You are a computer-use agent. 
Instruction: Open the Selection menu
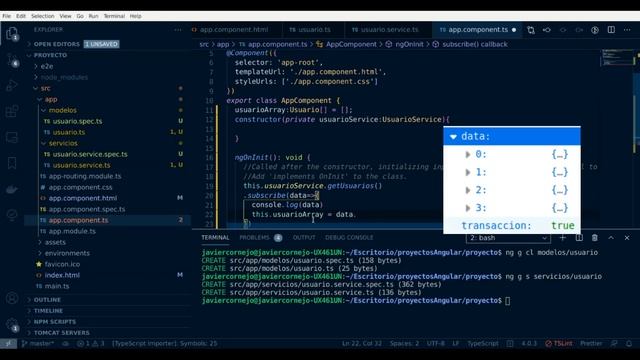tap(42, 16)
